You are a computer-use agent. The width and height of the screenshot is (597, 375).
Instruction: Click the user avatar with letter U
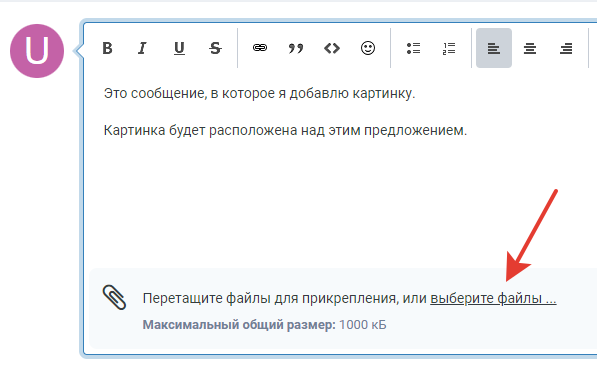[x=37, y=51]
